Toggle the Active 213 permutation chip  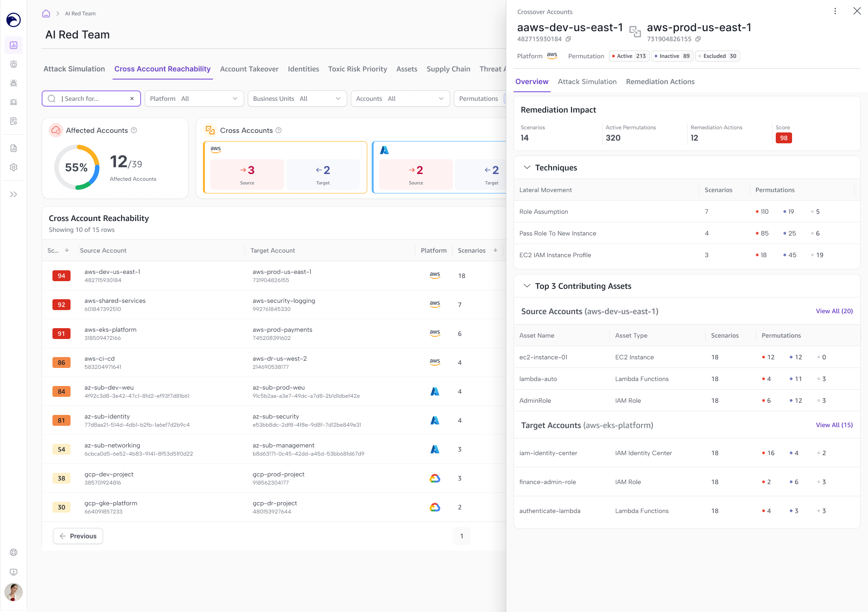(629, 56)
